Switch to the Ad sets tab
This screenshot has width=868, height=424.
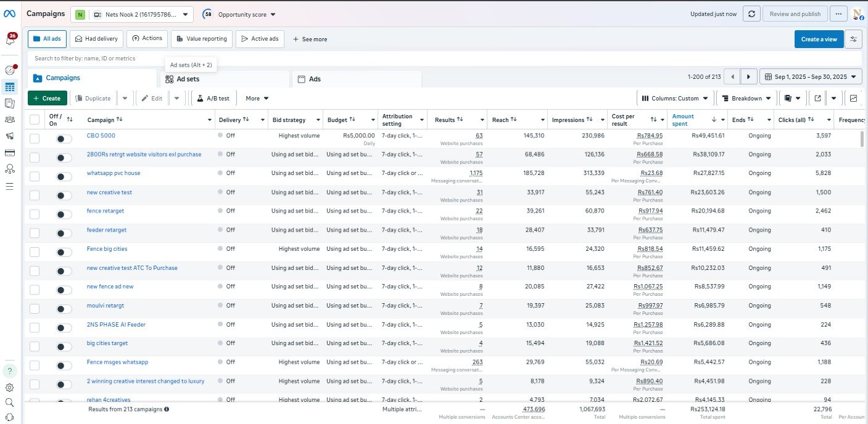[188, 79]
